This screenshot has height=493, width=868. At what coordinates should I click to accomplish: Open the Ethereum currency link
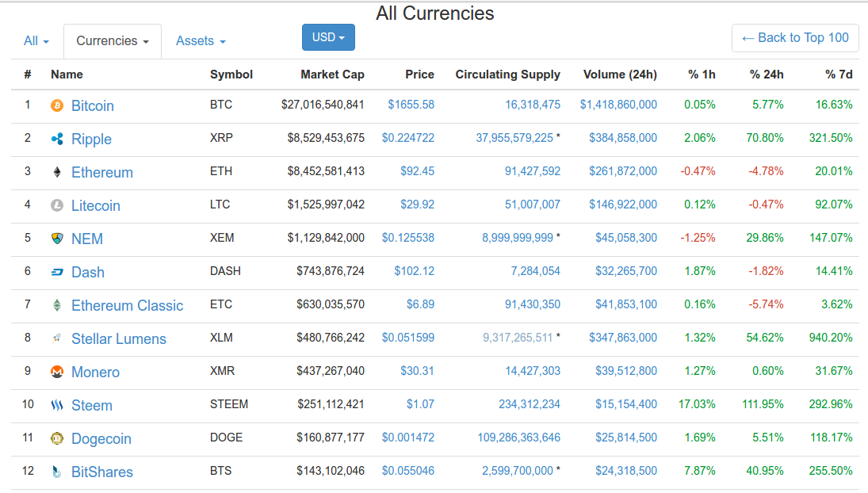click(102, 173)
